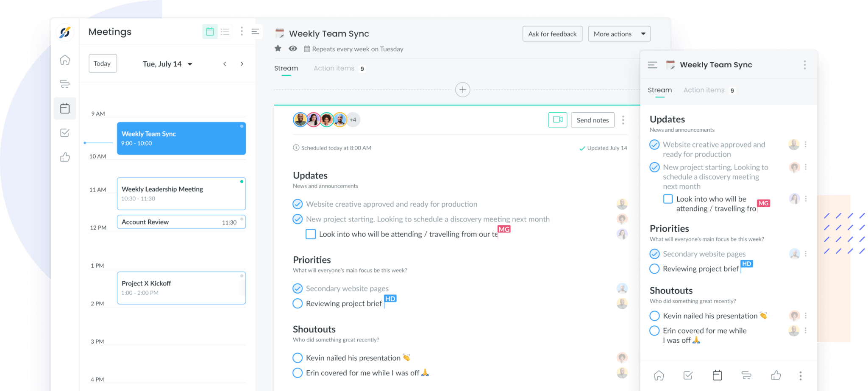Image resolution: width=868 pixels, height=391 pixels.
Task: Open options for Website creative mobile item
Action: coord(805,144)
